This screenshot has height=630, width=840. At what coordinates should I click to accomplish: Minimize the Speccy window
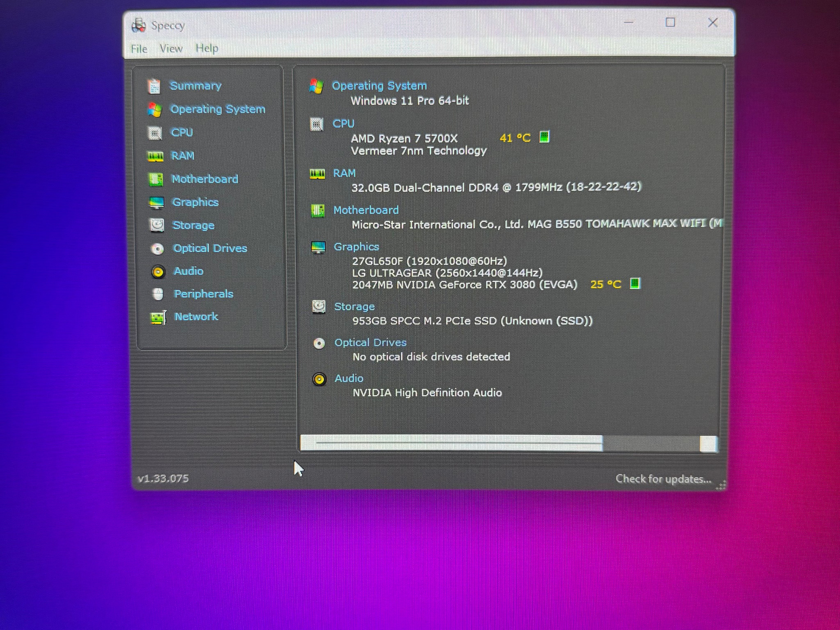629,22
